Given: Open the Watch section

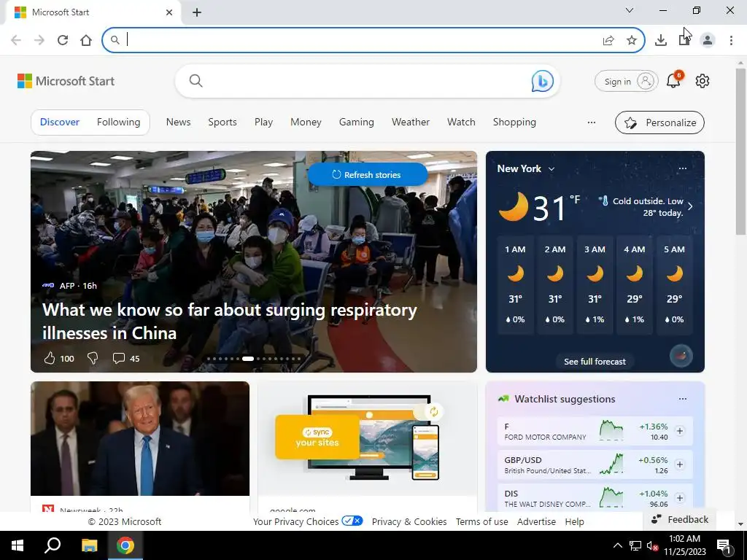Looking at the screenshot, I should 461,122.
